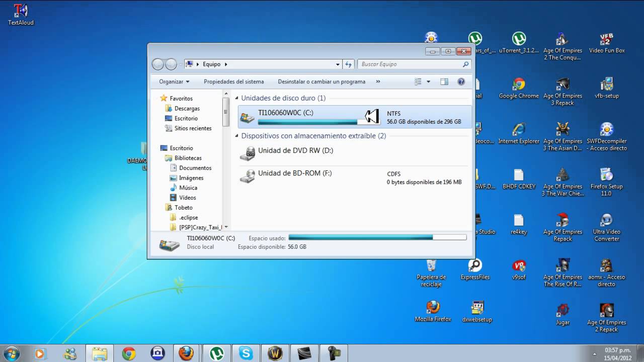The height and width of the screenshot is (362, 644).
Task: Click the help question mark icon
Action: [x=461, y=81]
